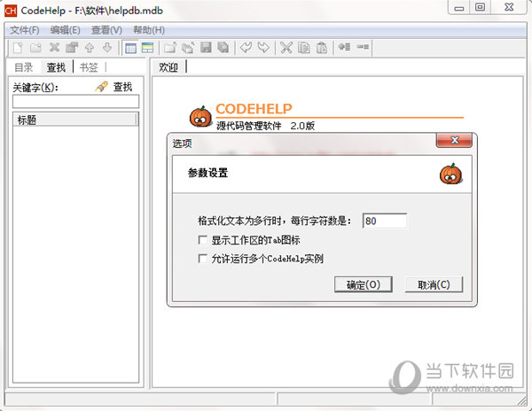532x411 pixels.
Task: Switch to the 目录 tab
Action: click(x=24, y=67)
